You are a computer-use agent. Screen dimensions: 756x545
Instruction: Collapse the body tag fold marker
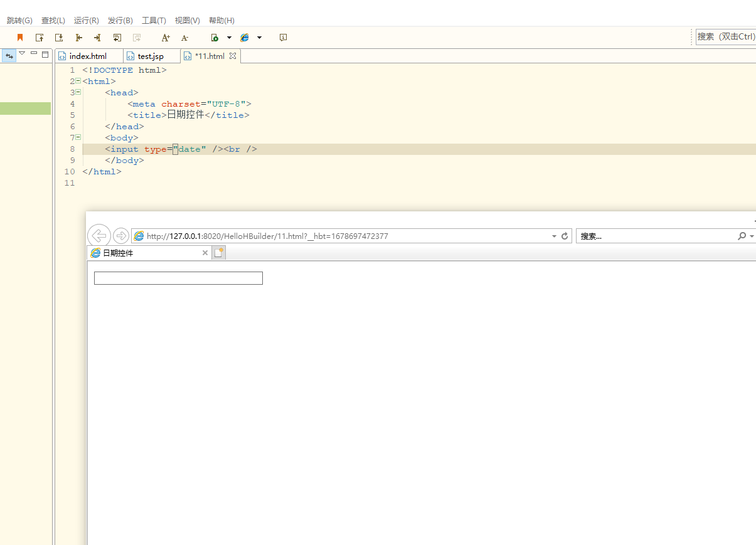[78, 137]
